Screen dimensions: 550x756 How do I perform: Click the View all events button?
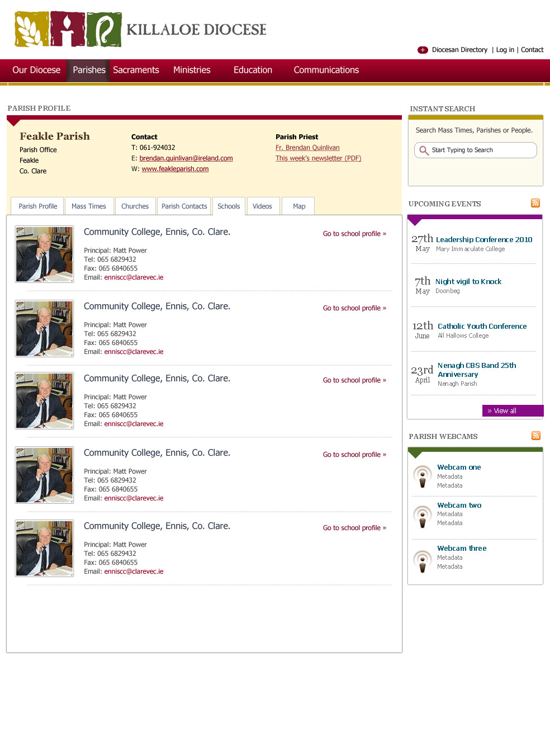pos(511,411)
